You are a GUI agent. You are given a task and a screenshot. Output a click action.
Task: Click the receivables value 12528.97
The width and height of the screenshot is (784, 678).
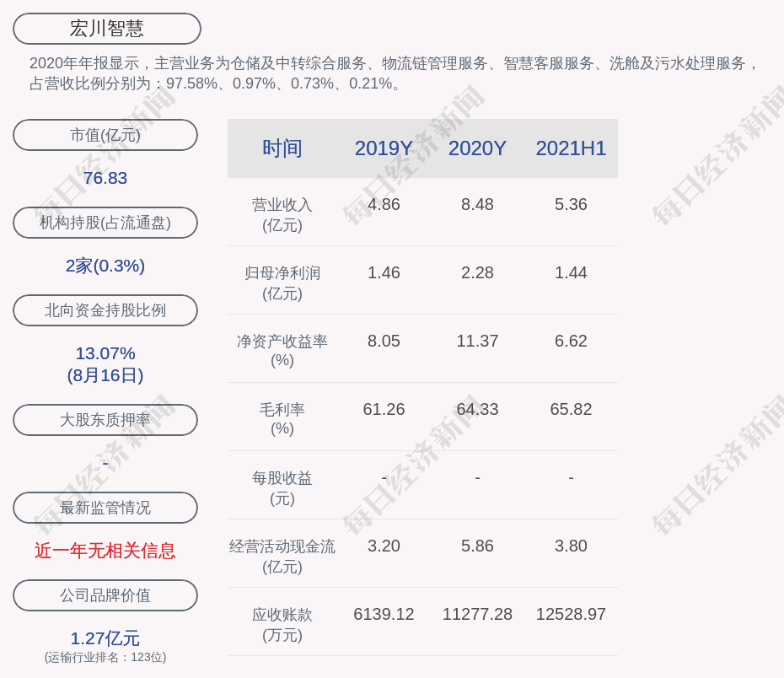pyautogui.click(x=571, y=615)
